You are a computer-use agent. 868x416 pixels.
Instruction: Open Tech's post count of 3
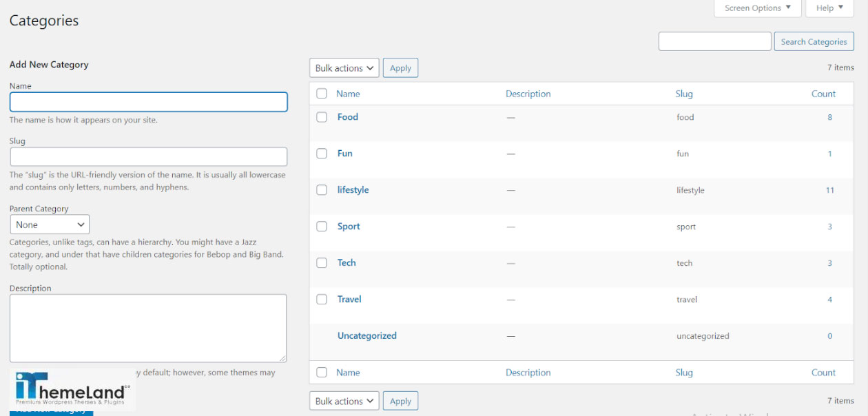(829, 263)
